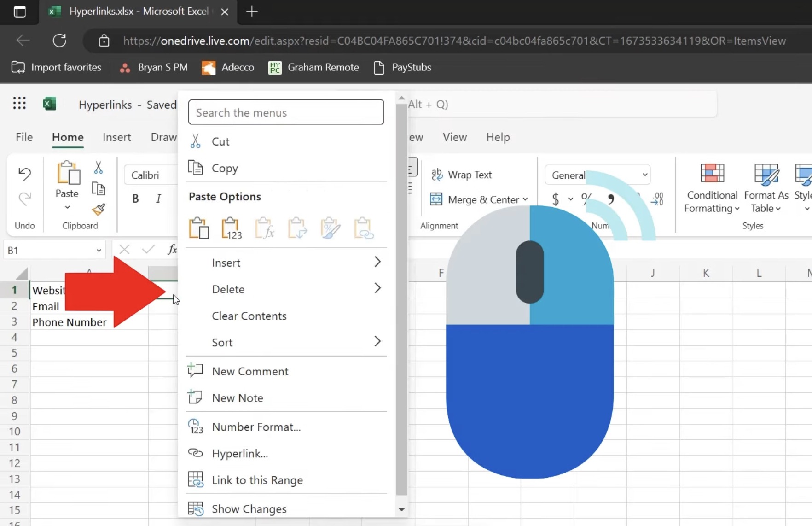This screenshot has width=812, height=526.
Task: Switch to the View ribbon tab
Action: 455,137
